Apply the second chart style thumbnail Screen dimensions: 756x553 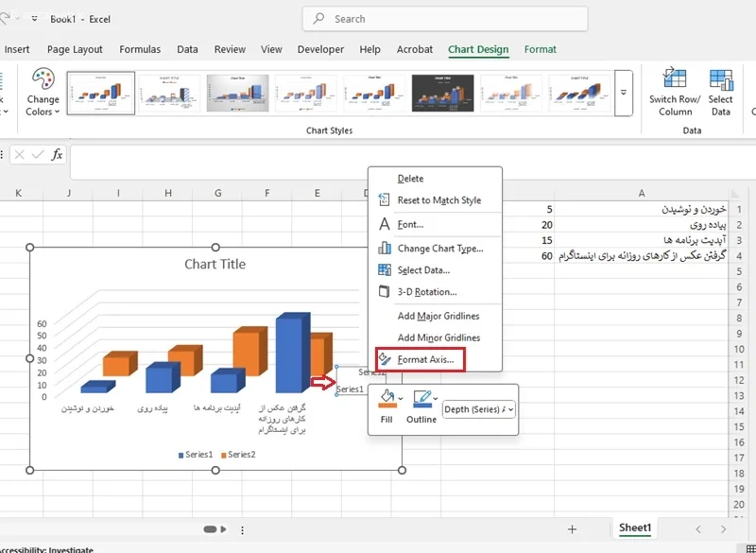point(169,93)
